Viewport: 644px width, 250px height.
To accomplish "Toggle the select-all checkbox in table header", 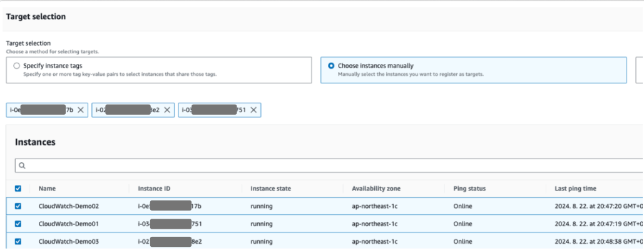I will (18, 189).
